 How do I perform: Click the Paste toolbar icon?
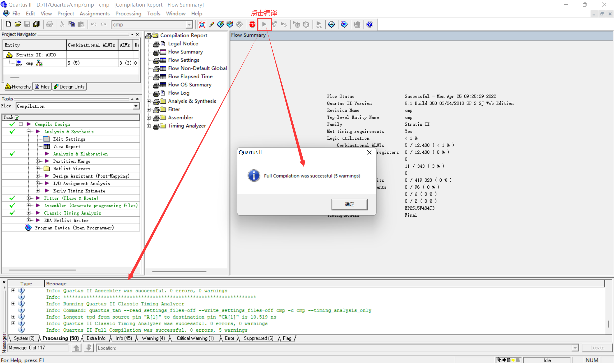click(81, 24)
